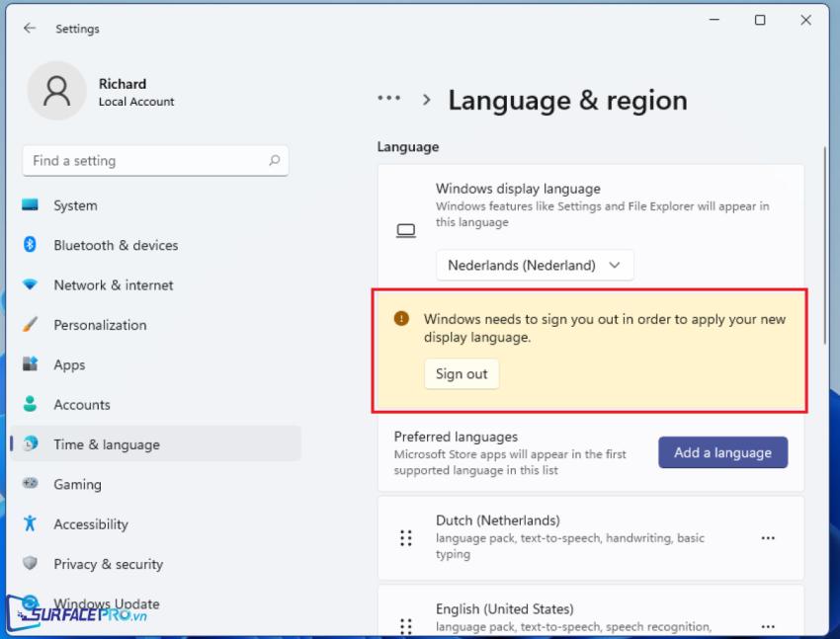This screenshot has width=840, height=639.
Task: Click the Gaming controller icon
Action: pos(30,483)
